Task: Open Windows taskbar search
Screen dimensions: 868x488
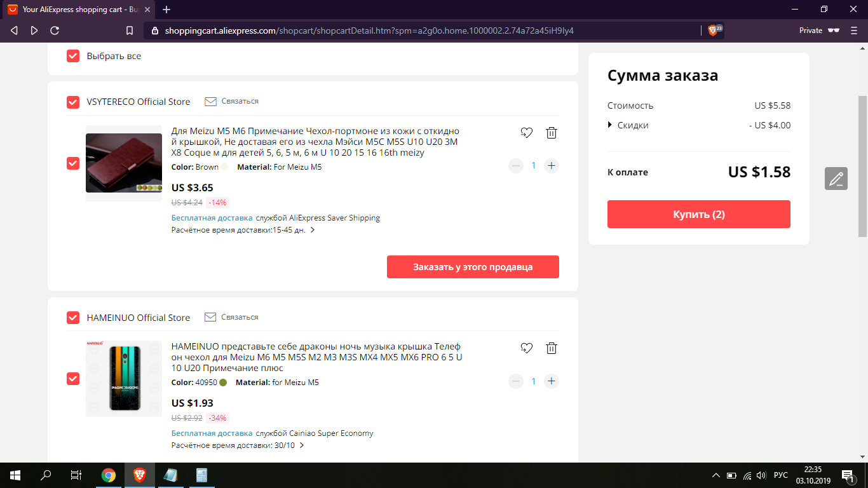Action: click(46, 475)
